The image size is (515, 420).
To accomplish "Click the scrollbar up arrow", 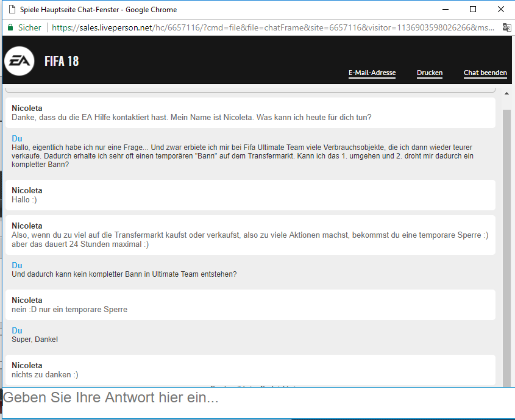I will pos(507,94).
